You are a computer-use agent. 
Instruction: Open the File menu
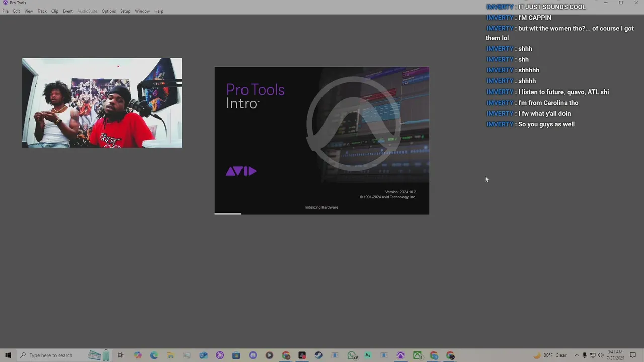click(5, 11)
